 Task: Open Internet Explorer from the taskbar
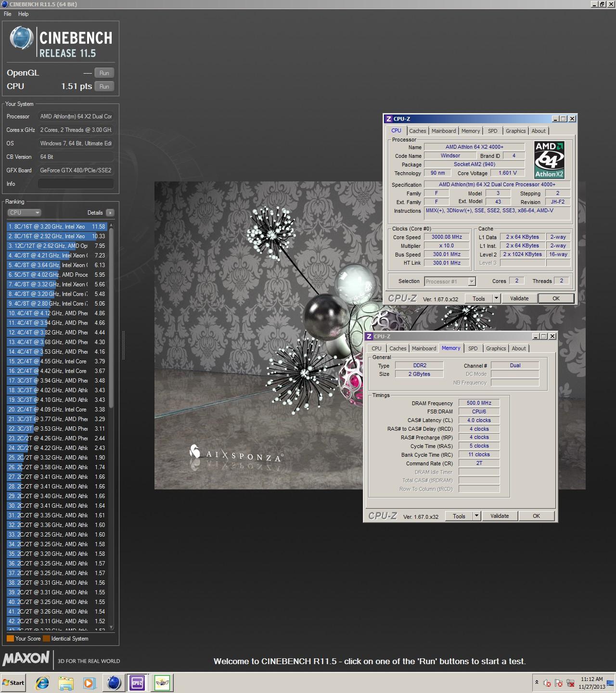pos(42,682)
